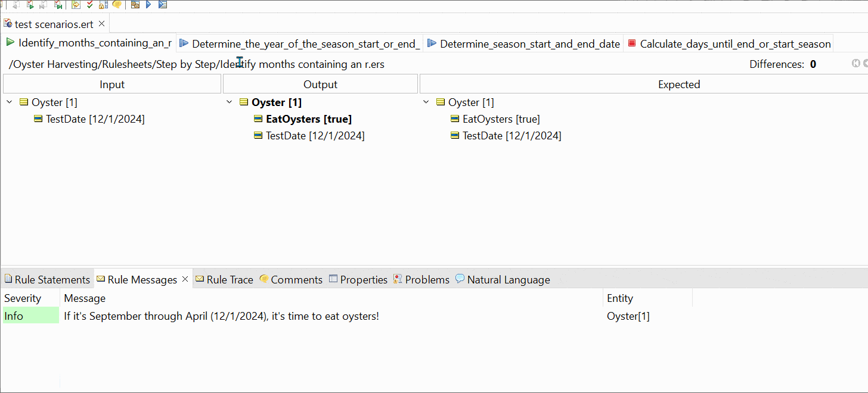Collapse the Oyster [1] node in Expected column
The height and width of the screenshot is (393, 868).
point(426,102)
